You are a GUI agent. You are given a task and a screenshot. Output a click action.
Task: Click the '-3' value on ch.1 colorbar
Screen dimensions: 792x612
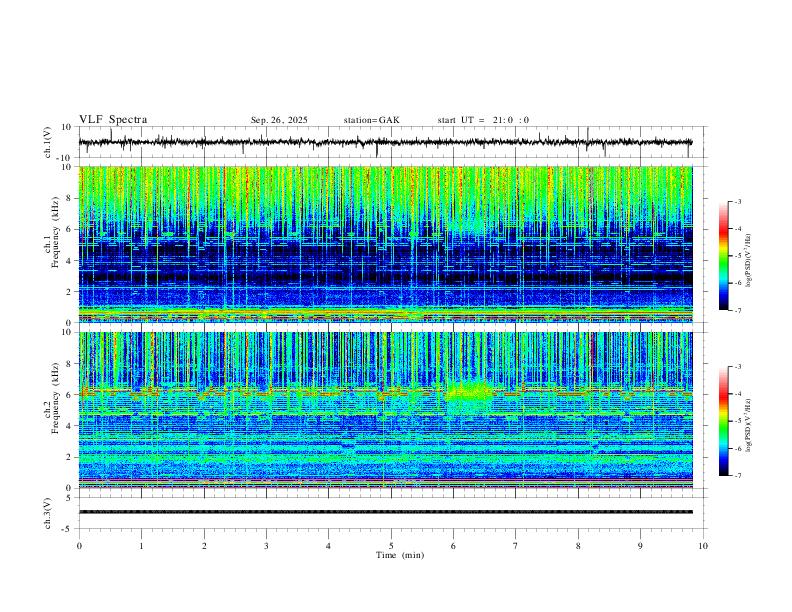[737, 201]
